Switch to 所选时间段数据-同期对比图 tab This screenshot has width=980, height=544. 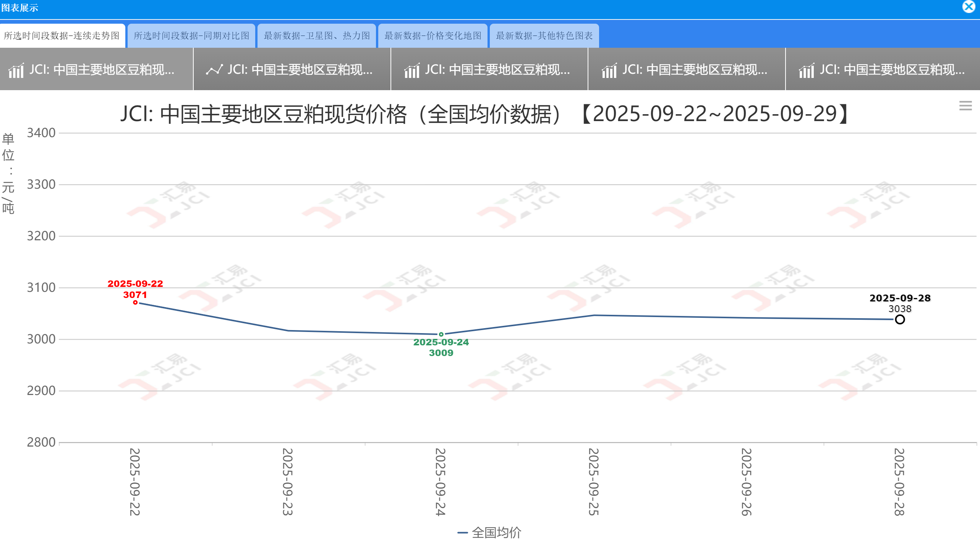[x=191, y=36]
